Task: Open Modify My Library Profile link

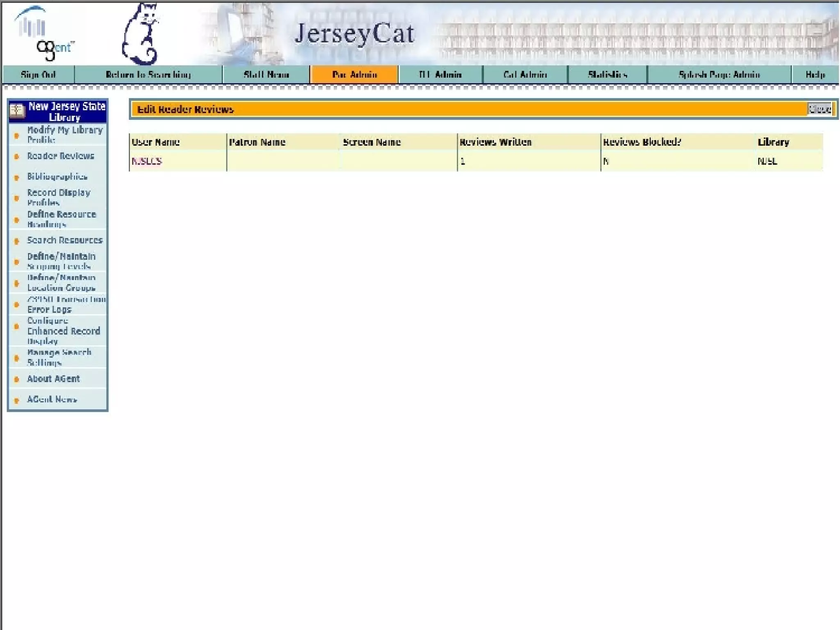Action: (x=64, y=135)
